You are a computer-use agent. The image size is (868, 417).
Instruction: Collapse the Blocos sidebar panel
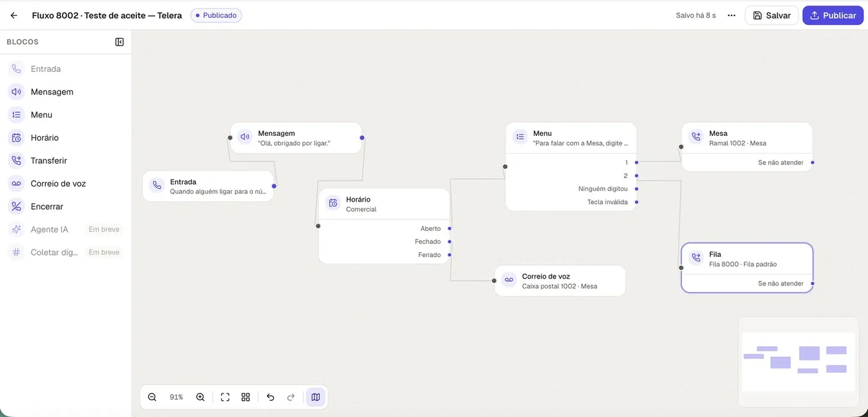point(120,42)
